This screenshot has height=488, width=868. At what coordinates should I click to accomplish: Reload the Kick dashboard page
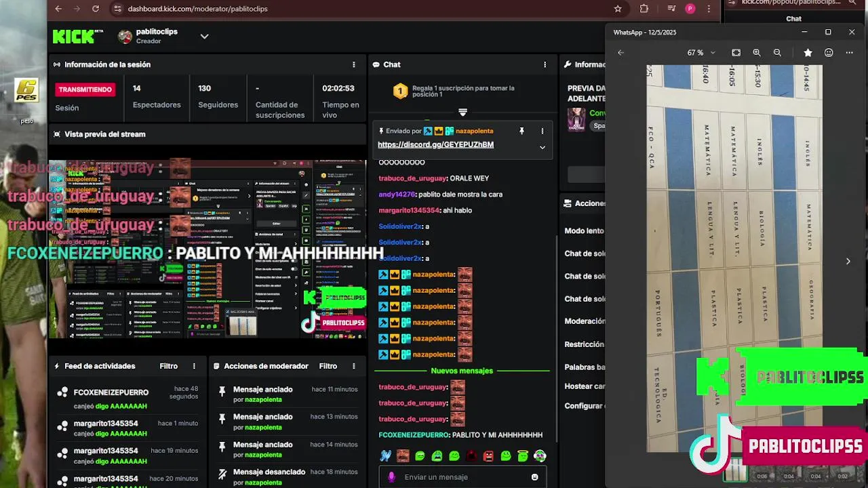(95, 9)
